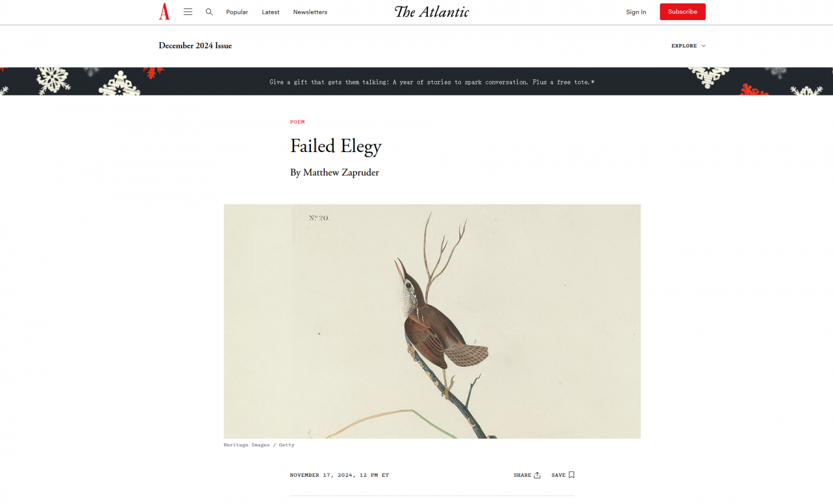Click the POEM category label
The image size is (833, 504).
(297, 122)
